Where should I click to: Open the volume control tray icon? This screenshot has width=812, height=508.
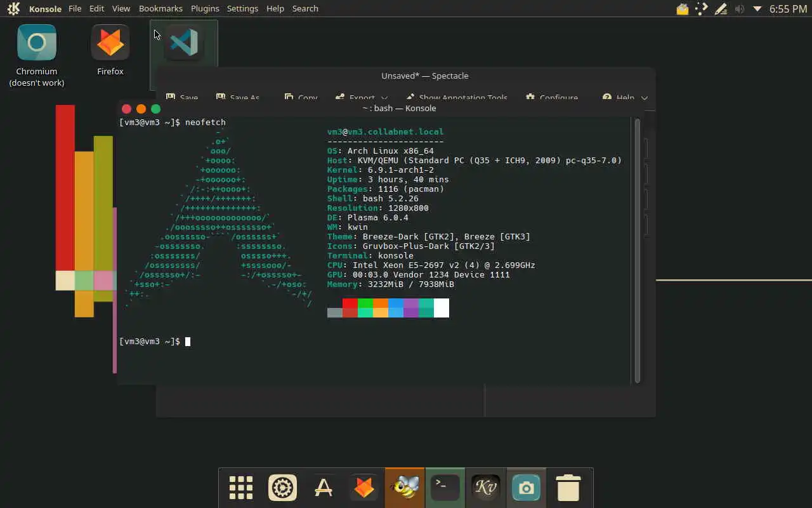click(x=739, y=9)
